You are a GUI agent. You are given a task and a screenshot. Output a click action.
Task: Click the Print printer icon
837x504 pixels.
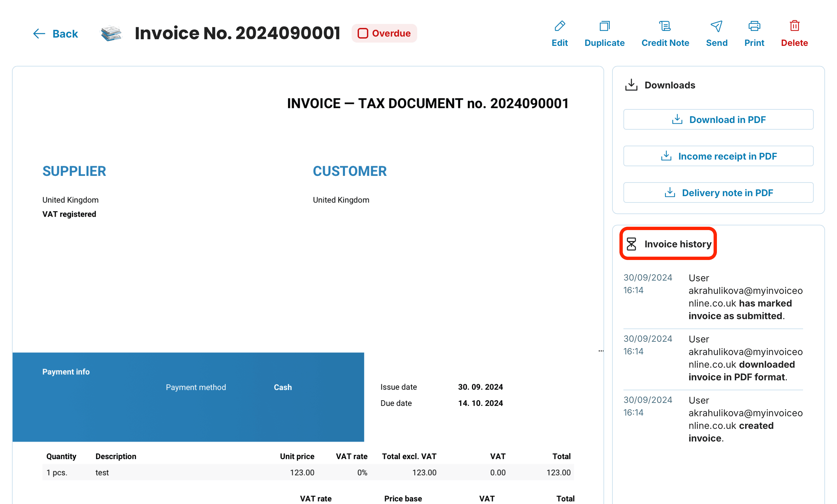point(754,26)
